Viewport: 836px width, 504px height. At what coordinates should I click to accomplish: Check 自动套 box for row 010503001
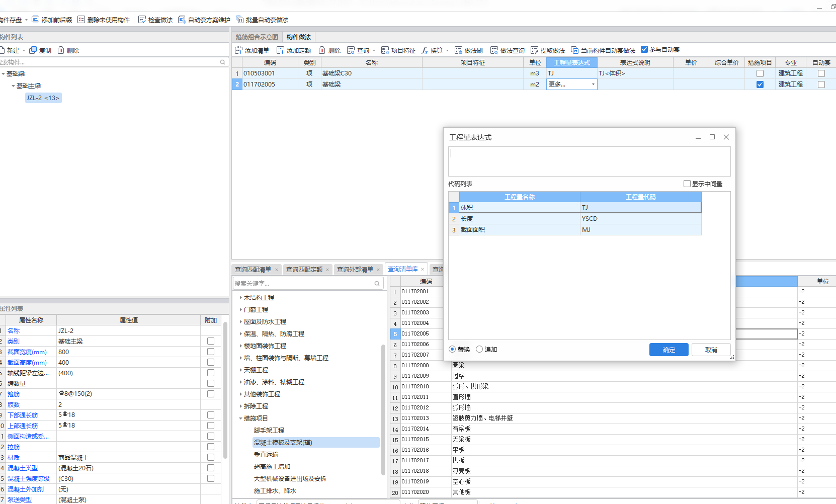[x=821, y=73]
